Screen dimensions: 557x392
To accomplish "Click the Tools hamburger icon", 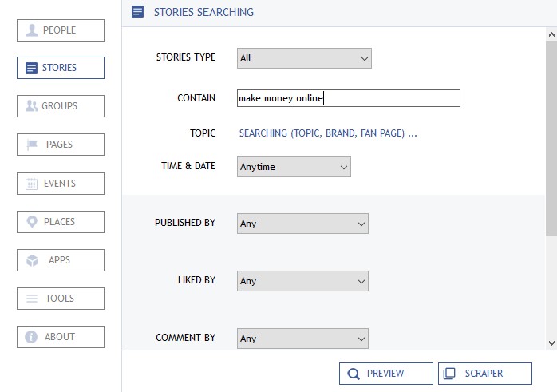I will (32, 299).
